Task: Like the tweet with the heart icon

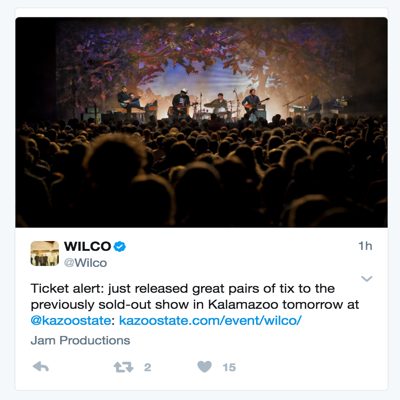Action: pyautogui.click(x=204, y=367)
